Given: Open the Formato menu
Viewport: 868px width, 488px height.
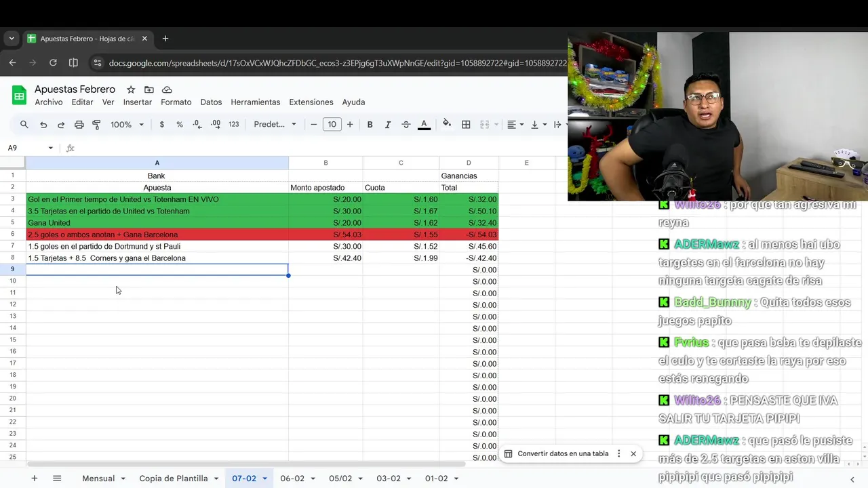Looking at the screenshot, I should [x=176, y=102].
